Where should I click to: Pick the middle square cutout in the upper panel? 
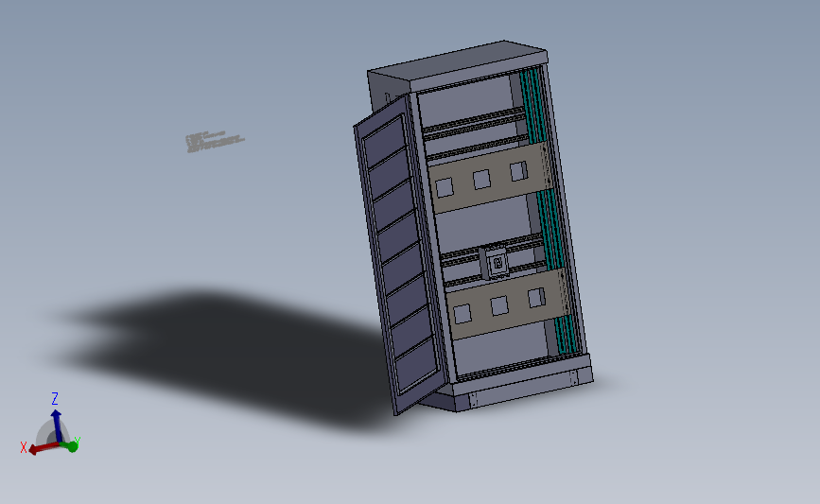[x=481, y=180]
